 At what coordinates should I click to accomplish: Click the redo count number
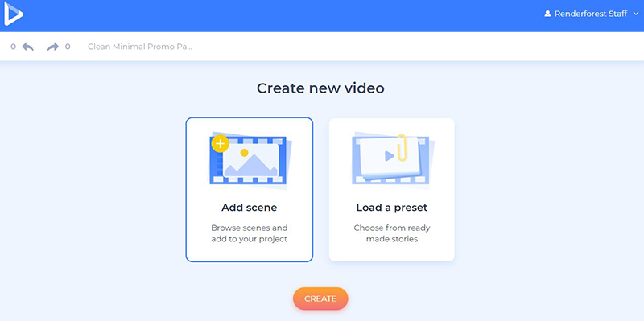(68, 47)
